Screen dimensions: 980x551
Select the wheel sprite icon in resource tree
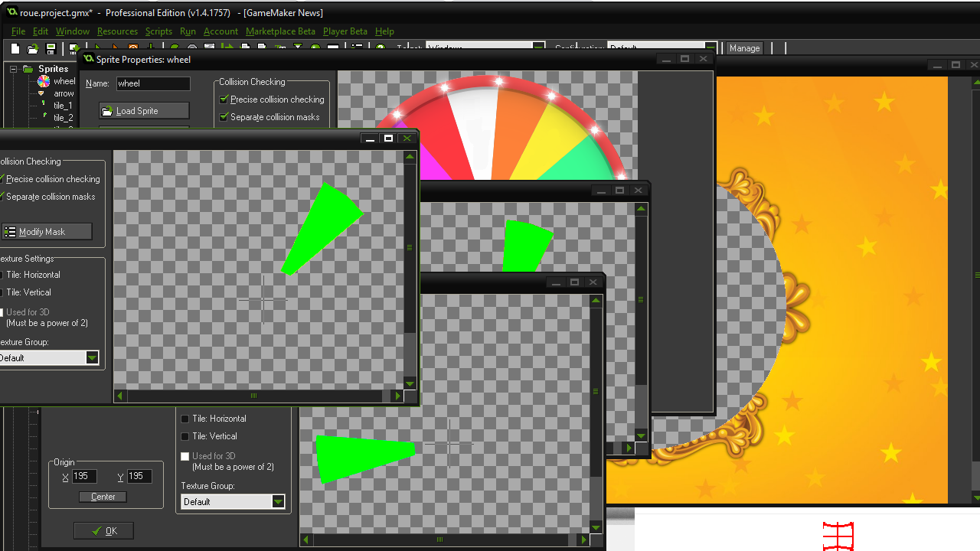(x=44, y=81)
